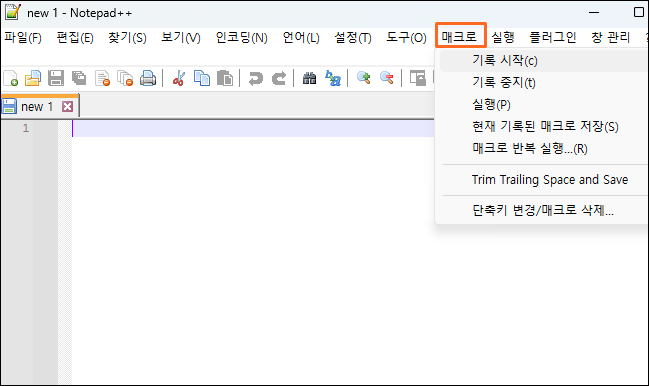This screenshot has height=386, width=649.
Task: Maximize the Notepad++ window
Action: 639,12
